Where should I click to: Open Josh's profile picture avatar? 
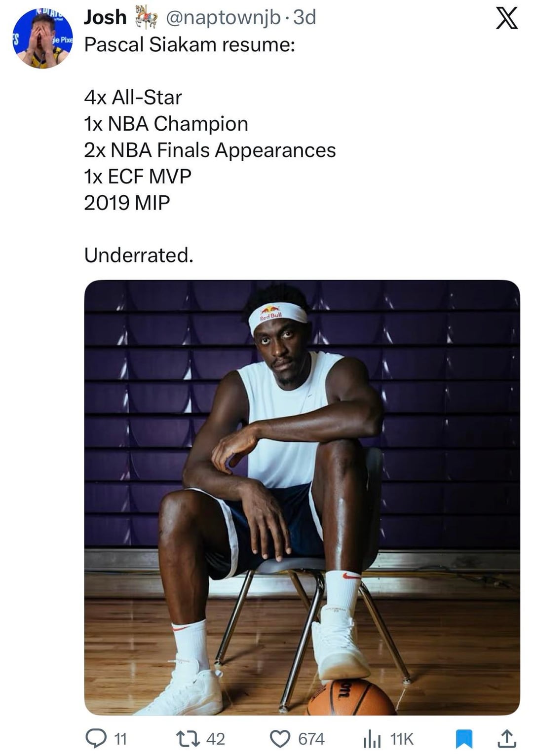[x=43, y=38]
